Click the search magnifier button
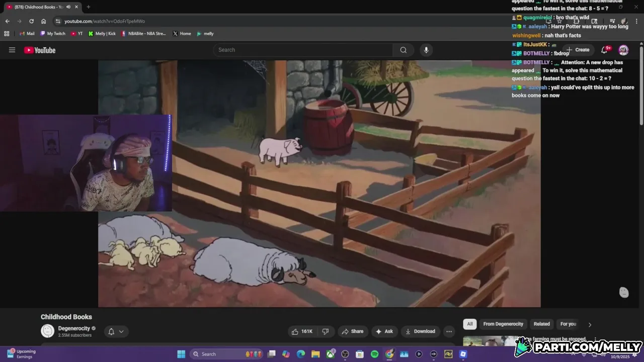The image size is (644, 362). pos(403,50)
